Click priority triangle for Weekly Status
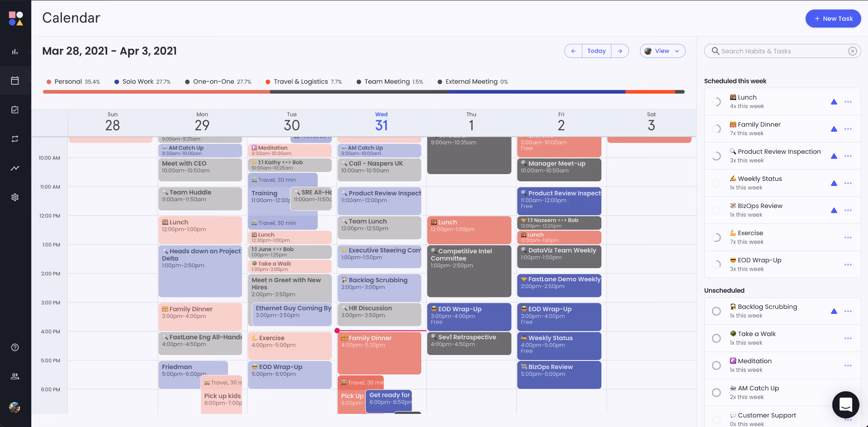The width and height of the screenshot is (868, 427). [834, 183]
